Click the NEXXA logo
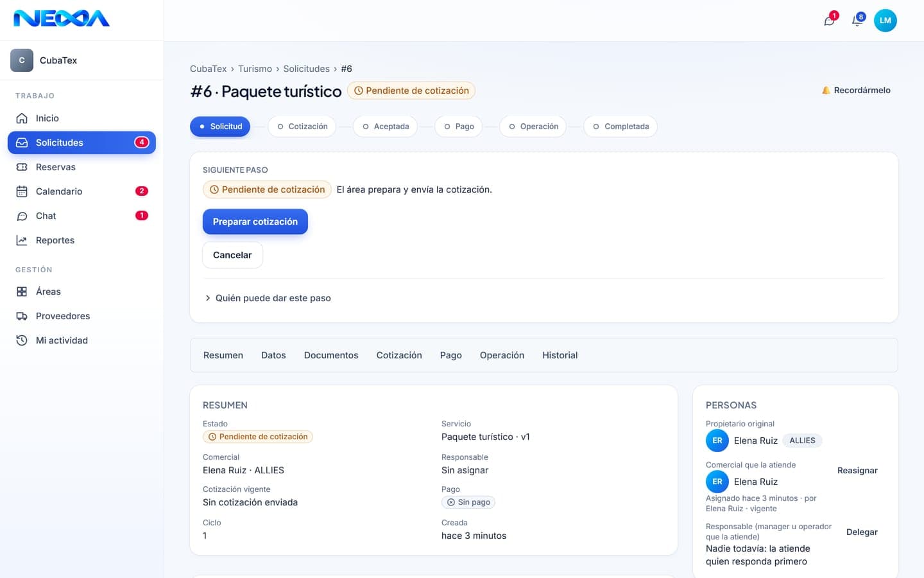The height and width of the screenshot is (578, 924). pyautogui.click(x=62, y=19)
